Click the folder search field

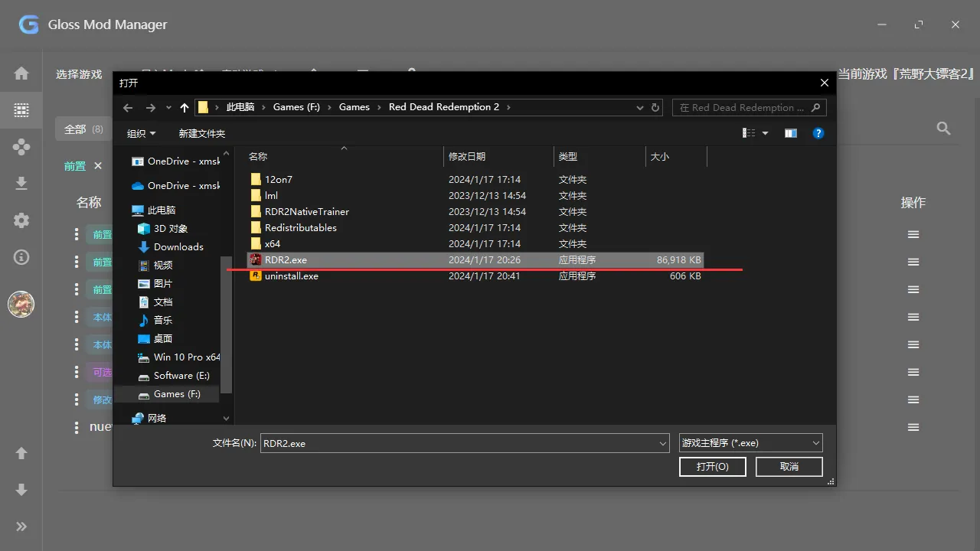pos(749,108)
